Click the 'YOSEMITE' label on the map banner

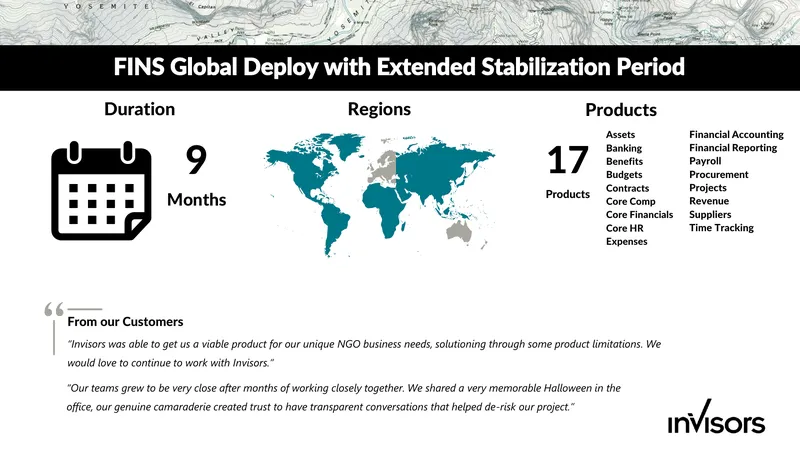[x=107, y=7]
